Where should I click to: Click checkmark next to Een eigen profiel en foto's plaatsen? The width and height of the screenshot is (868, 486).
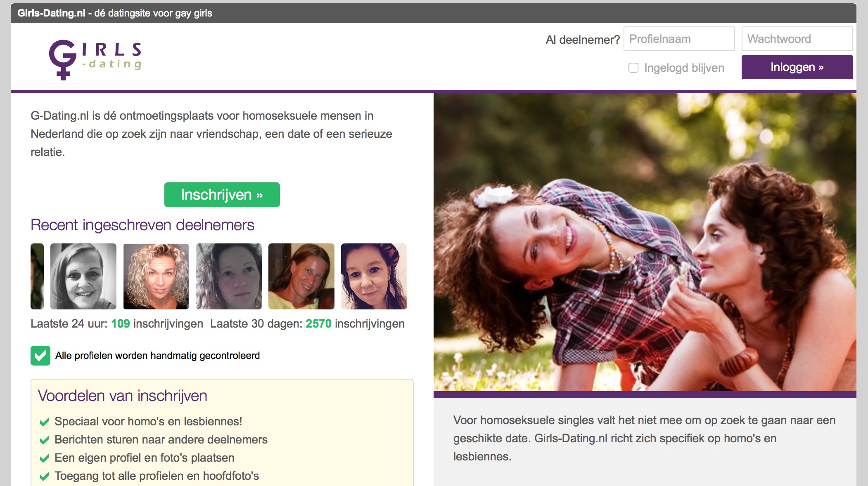point(44,458)
